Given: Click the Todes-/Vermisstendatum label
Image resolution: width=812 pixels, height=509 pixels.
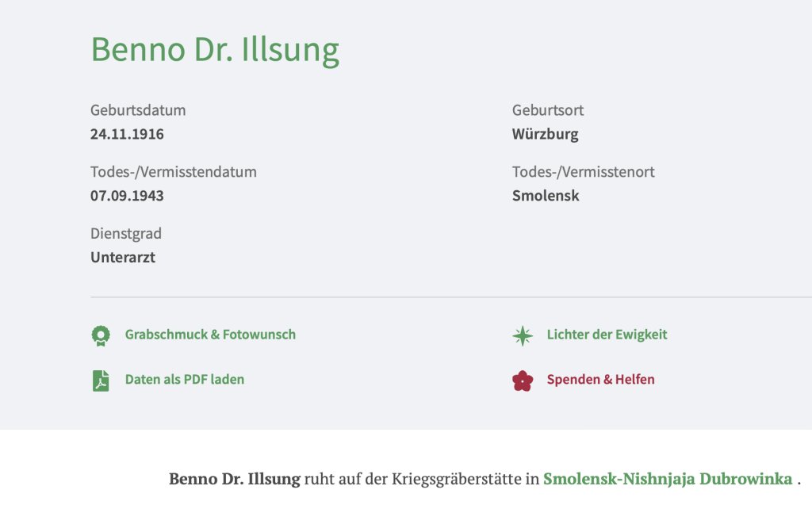Looking at the screenshot, I should pyautogui.click(x=174, y=172).
